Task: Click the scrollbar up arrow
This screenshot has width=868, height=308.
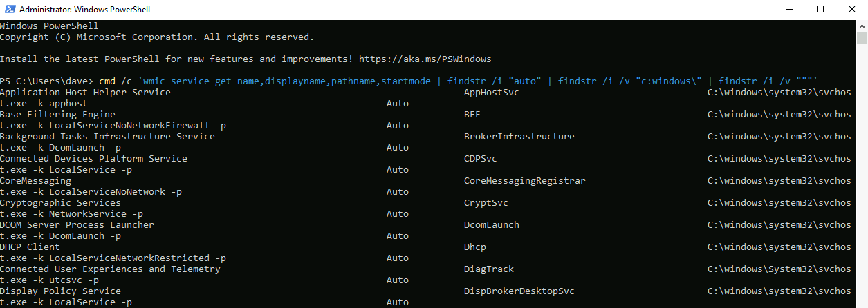Action: [862, 26]
